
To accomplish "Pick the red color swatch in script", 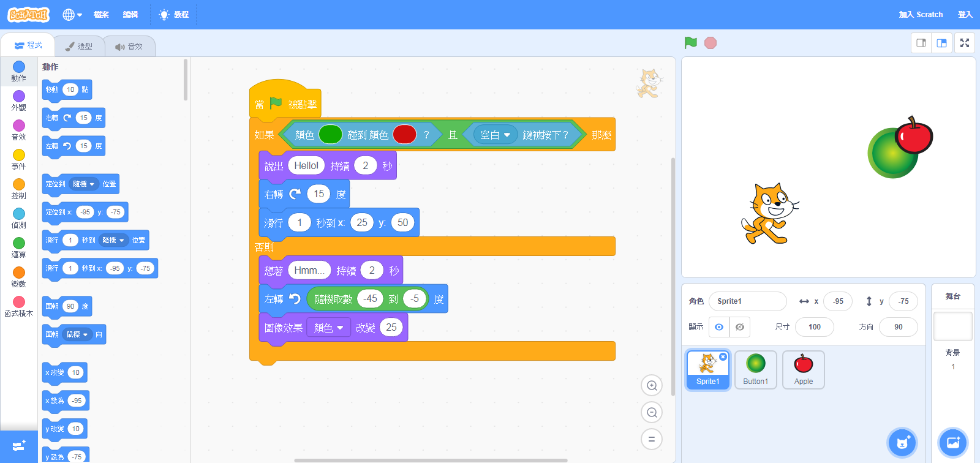I will click(x=405, y=135).
